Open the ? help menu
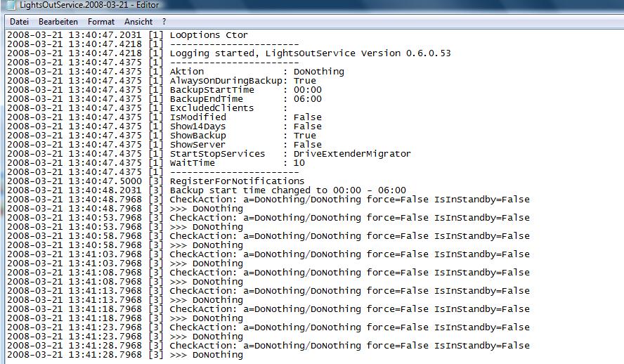This screenshot has width=624, height=364. pos(164,22)
